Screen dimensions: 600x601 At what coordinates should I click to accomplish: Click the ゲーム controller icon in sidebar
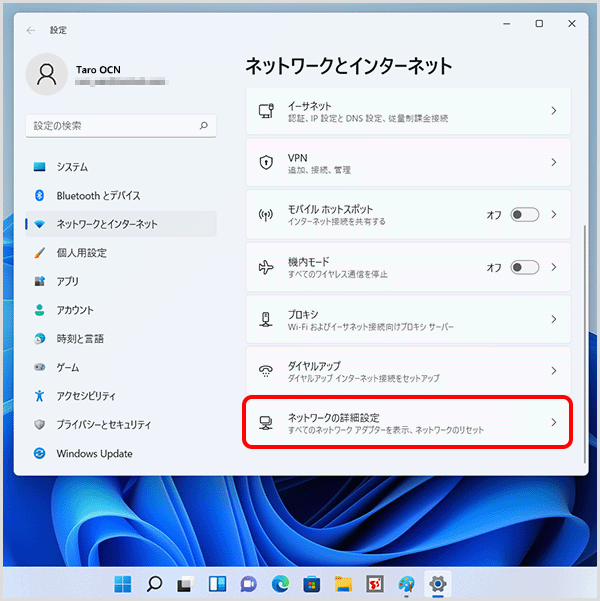click(x=40, y=367)
